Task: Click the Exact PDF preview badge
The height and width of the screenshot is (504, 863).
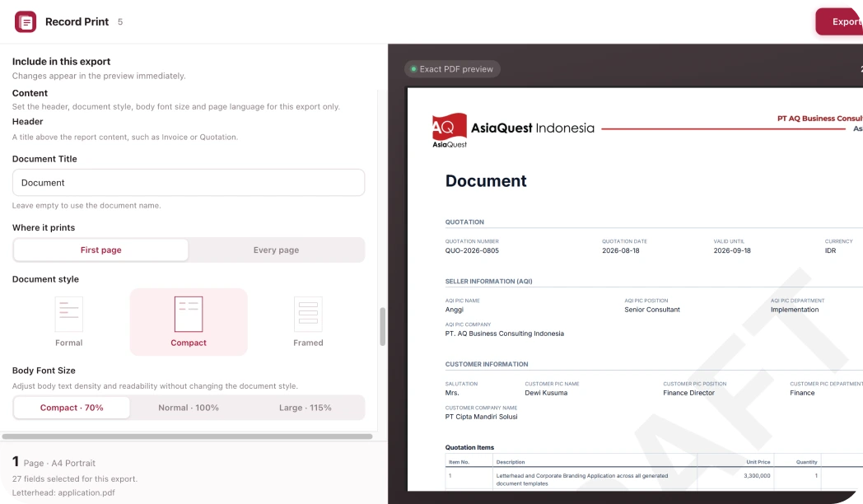Action: coord(452,69)
